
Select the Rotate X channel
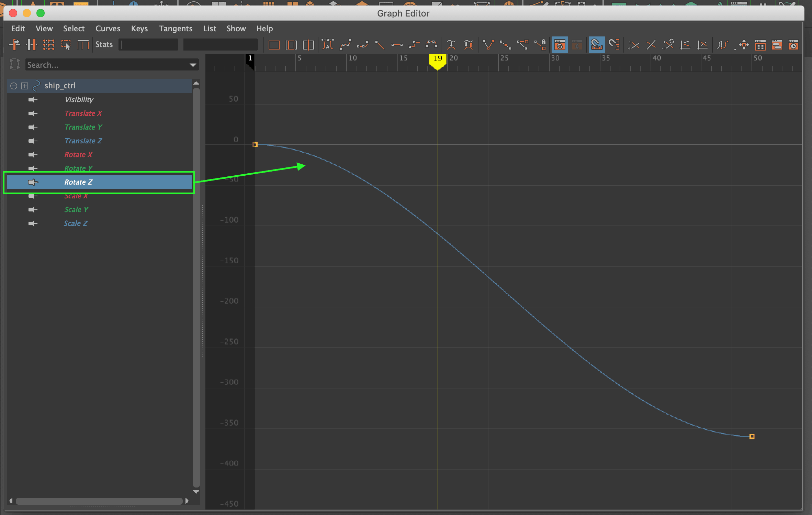78,154
